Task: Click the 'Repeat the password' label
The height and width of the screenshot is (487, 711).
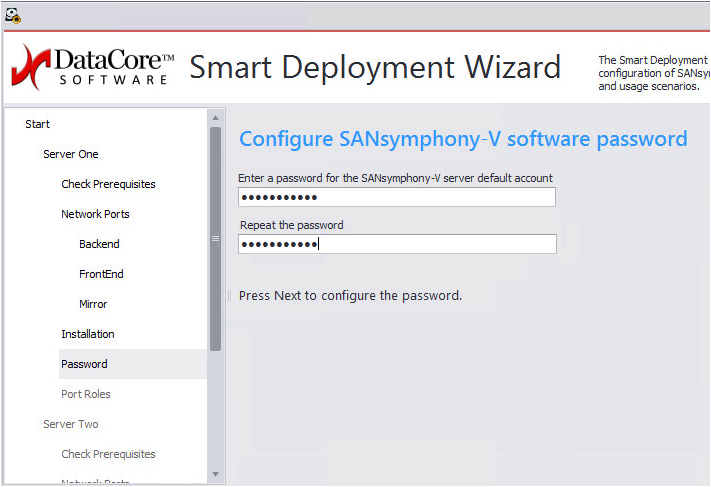Action: click(292, 225)
